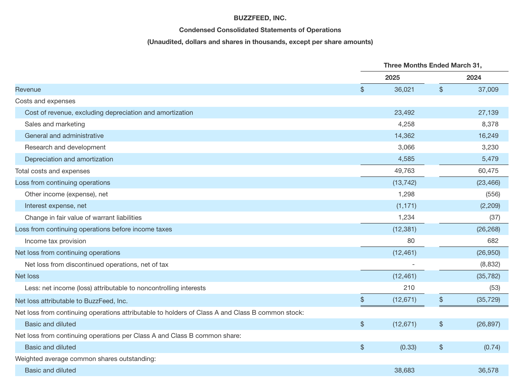Select cost of revenue value 27,139
This screenshot has height=392, width=532.
click(488, 113)
